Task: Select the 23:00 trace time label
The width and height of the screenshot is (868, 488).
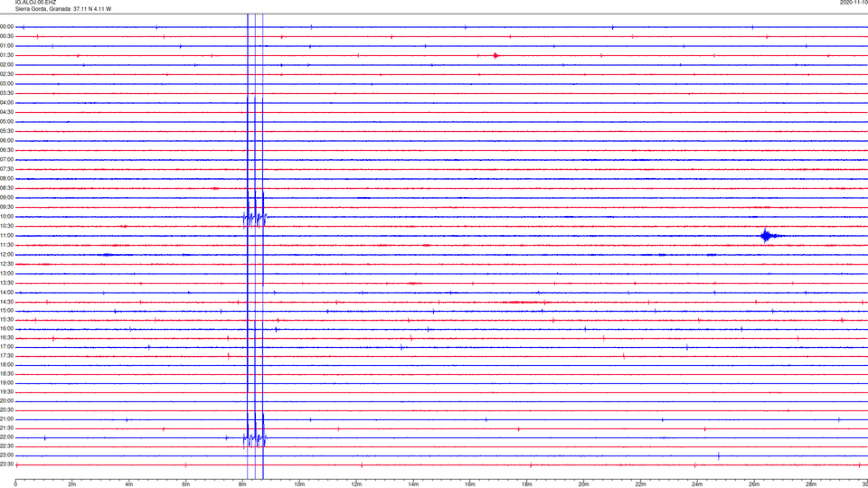Action: [x=6, y=455]
